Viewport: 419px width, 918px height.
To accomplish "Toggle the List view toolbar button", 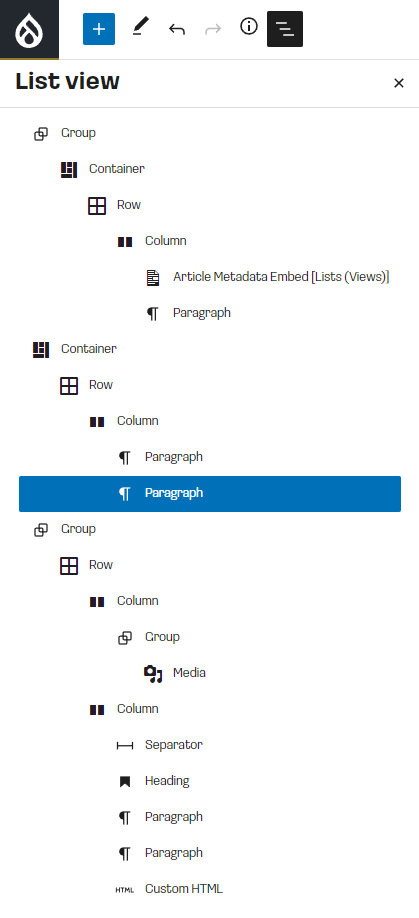I will (x=285, y=29).
